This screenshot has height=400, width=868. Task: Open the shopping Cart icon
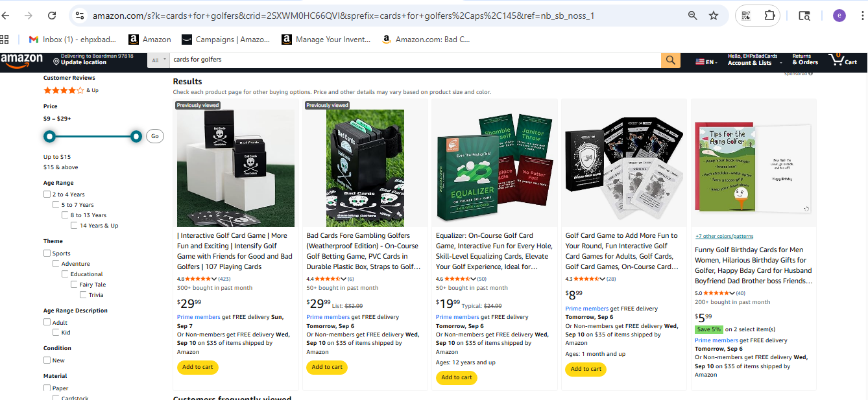(x=843, y=60)
